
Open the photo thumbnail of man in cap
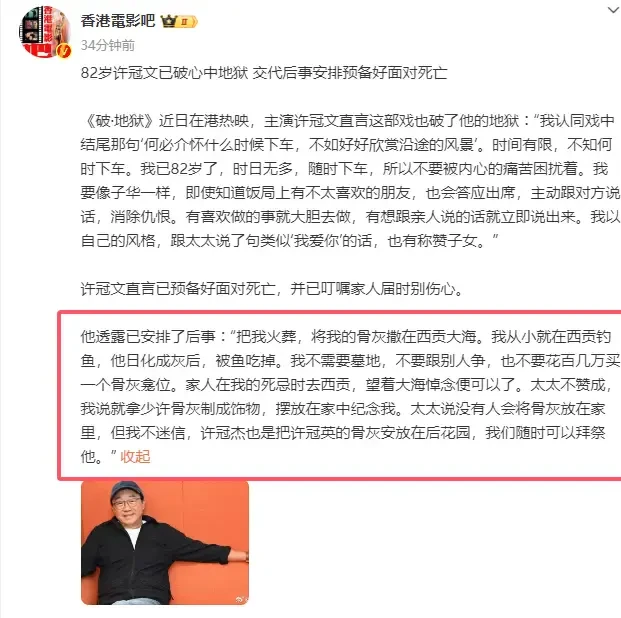(x=165, y=543)
